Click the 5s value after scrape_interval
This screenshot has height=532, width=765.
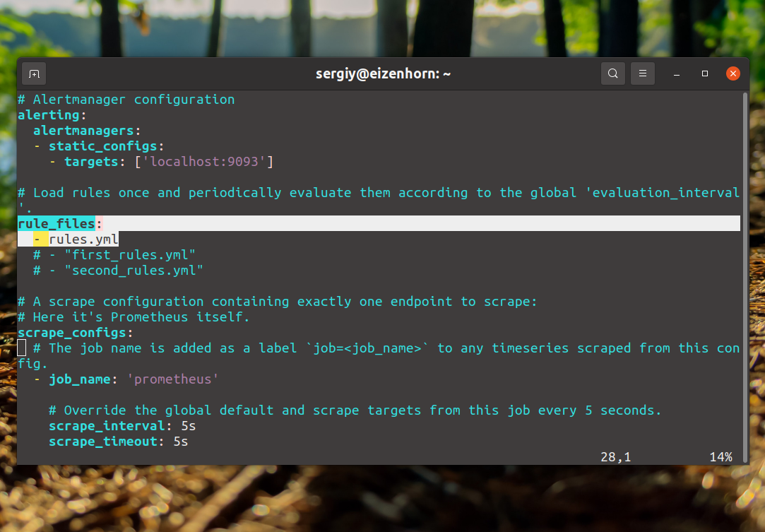[x=189, y=426]
